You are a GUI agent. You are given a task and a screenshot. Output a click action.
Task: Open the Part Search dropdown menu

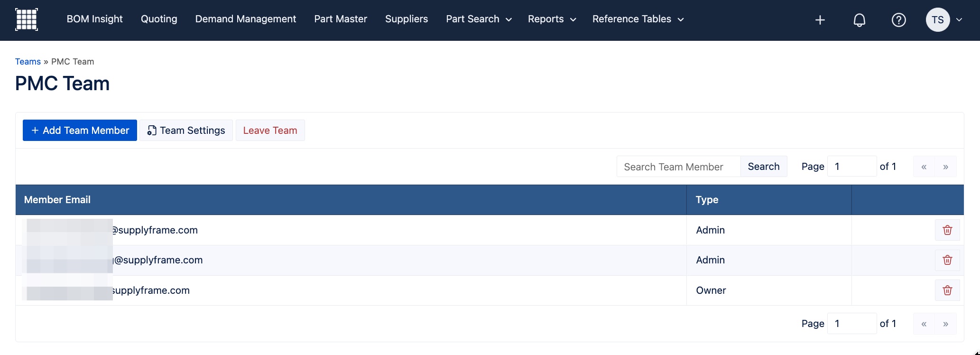(x=479, y=19)
